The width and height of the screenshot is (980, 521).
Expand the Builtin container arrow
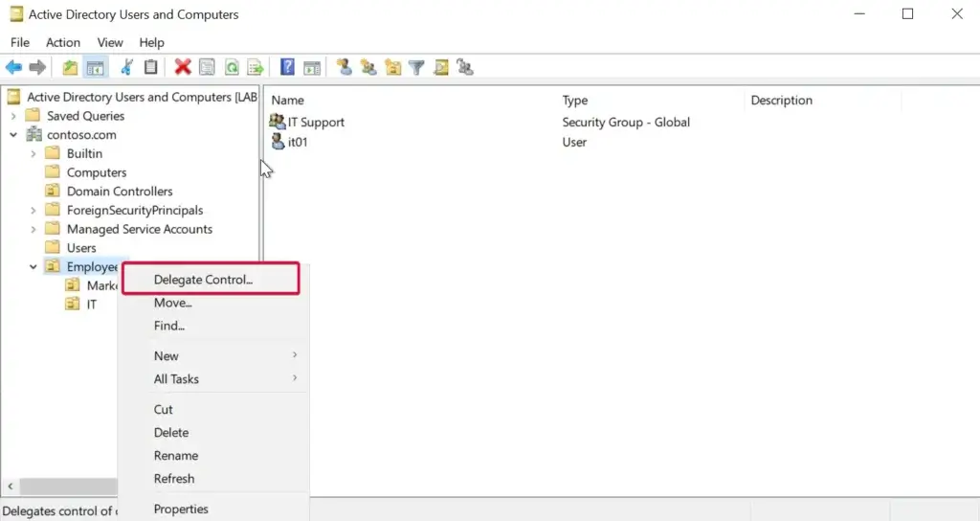click(x=33, y=153)
